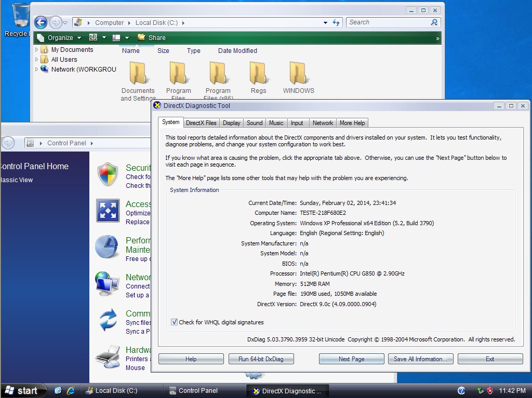Sort files by the Type column
This screenshot has height=398, width=532.
coord(194,50)
